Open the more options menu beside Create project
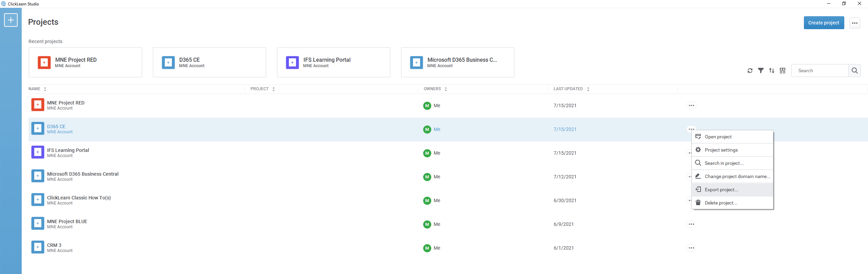 point(855,23)
